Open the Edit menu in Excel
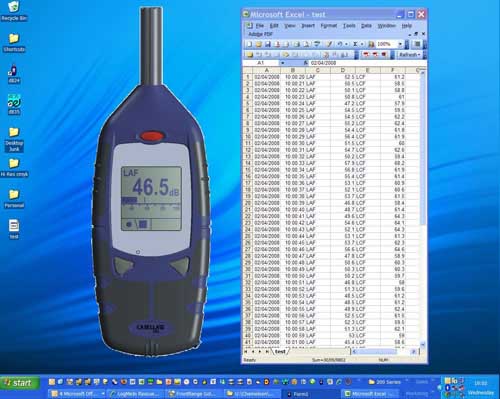 click(274, 26)
